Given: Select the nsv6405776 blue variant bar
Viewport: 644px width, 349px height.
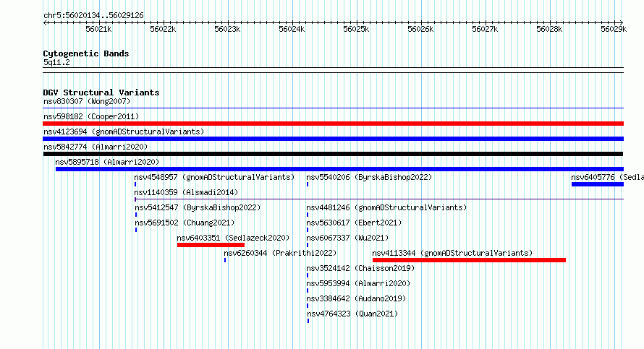Looking at the screenshot, I should 598,184.
